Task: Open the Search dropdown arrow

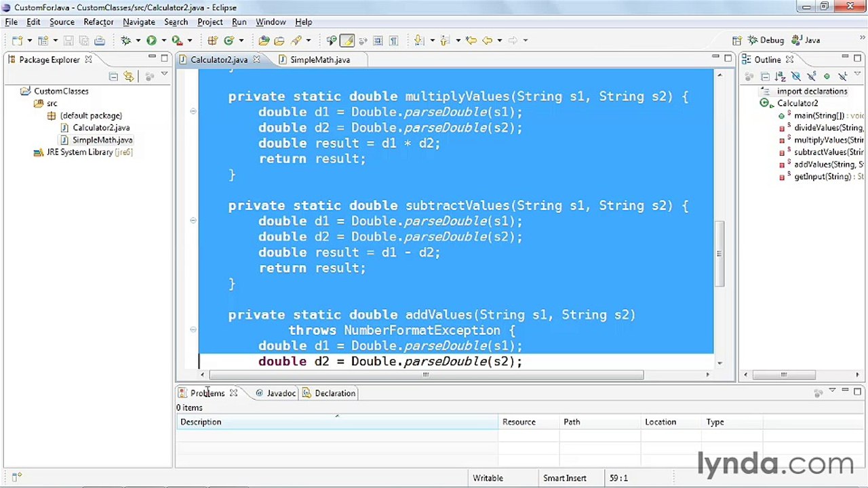Action: point(308,41)
